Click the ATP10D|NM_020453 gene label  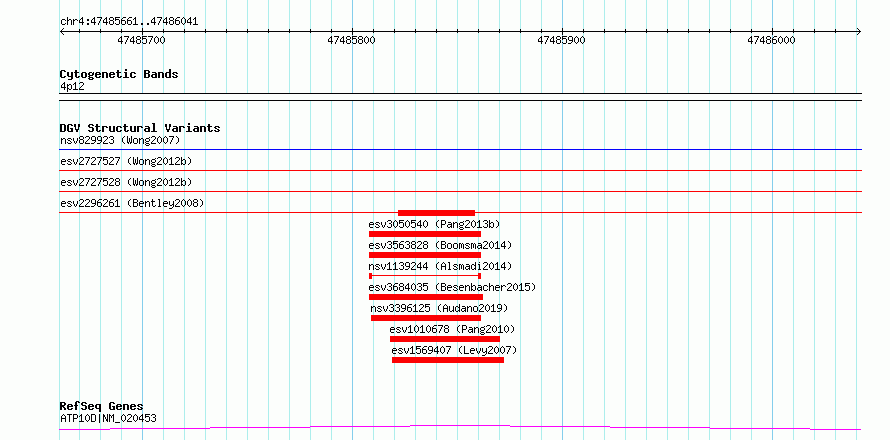coord(108,419)
